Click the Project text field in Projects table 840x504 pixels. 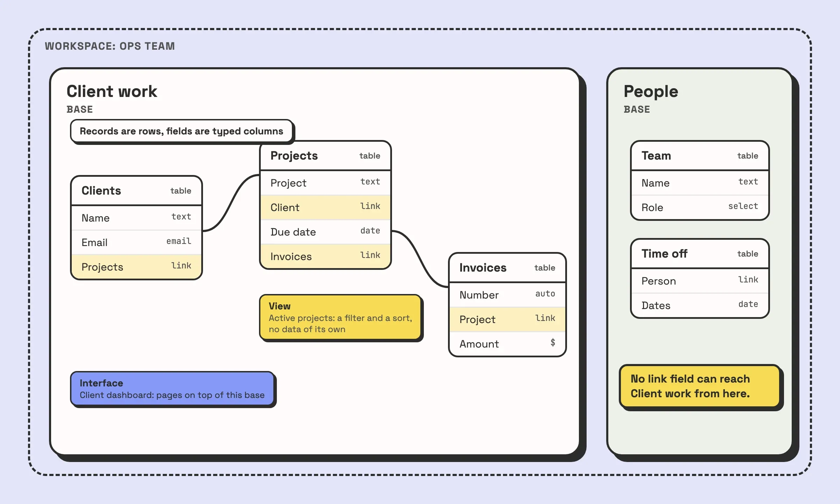tap(325, 183)
